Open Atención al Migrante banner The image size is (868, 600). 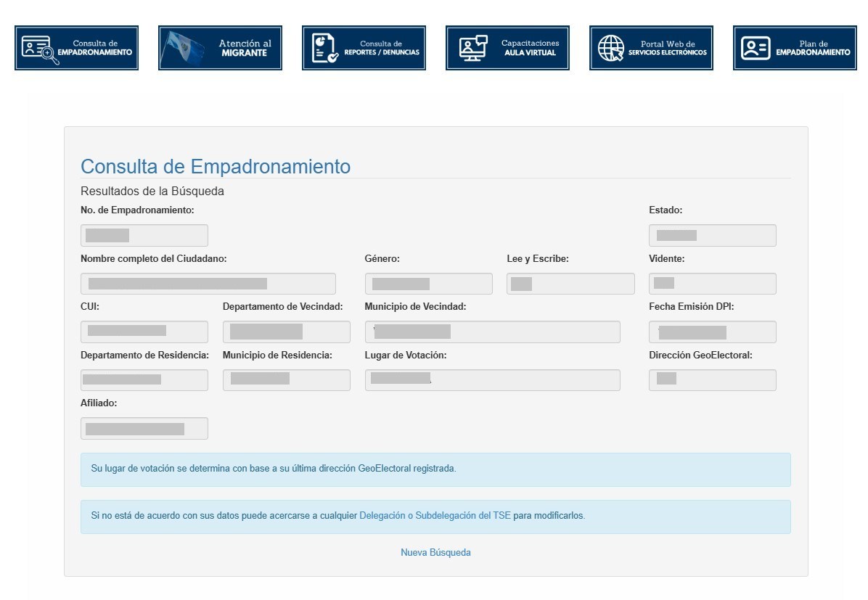221,48
